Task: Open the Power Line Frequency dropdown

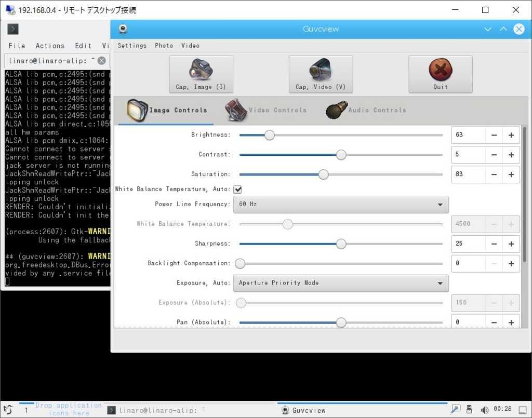Action: coord(341,205)
